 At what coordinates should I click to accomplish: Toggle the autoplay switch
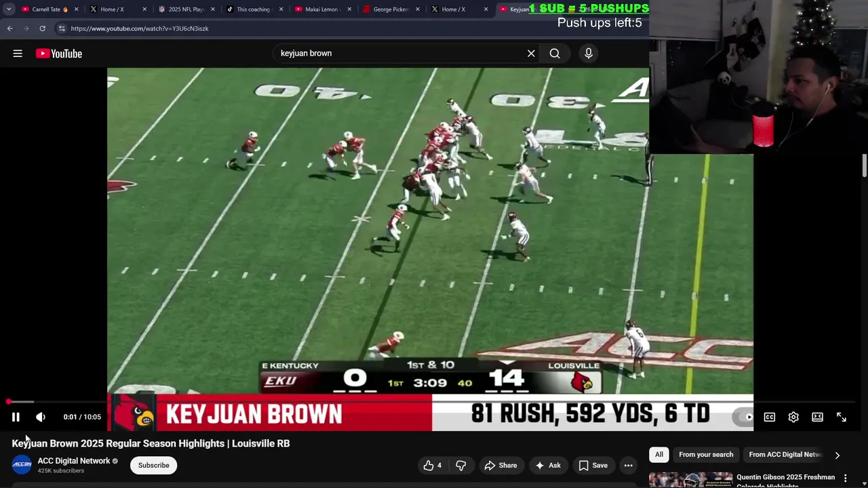(744, 417)
